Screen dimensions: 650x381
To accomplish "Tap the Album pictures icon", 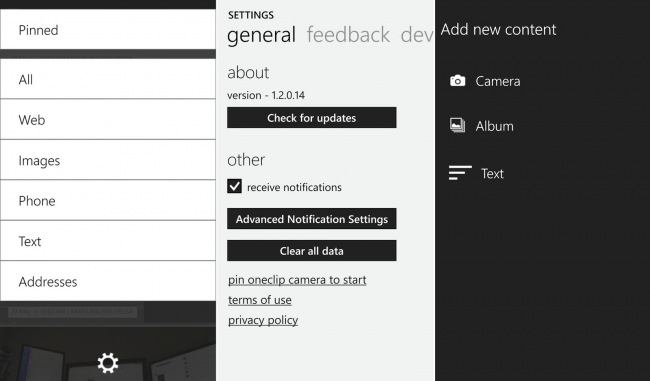I will tap(458, 125).
